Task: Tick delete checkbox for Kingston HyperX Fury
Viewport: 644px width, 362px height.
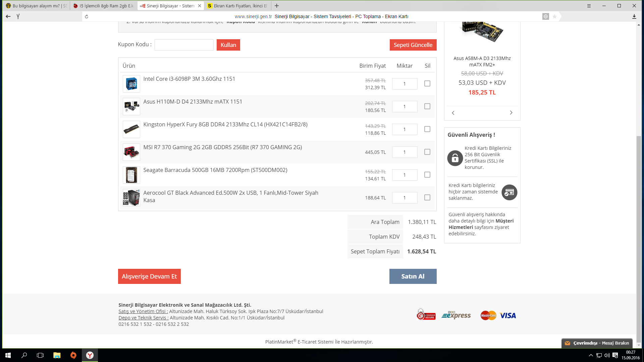Action: 427,129
